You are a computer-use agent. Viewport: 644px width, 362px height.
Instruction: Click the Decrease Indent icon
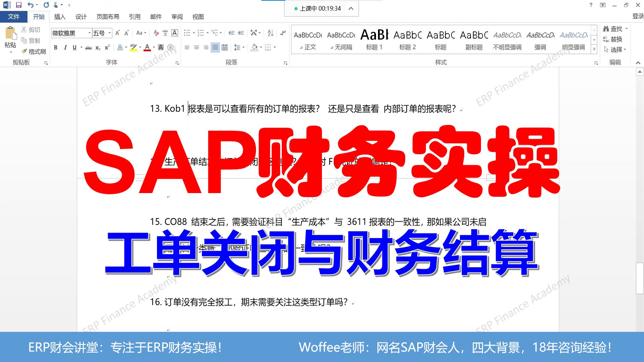pyautogui.click(x=231, y=33)
